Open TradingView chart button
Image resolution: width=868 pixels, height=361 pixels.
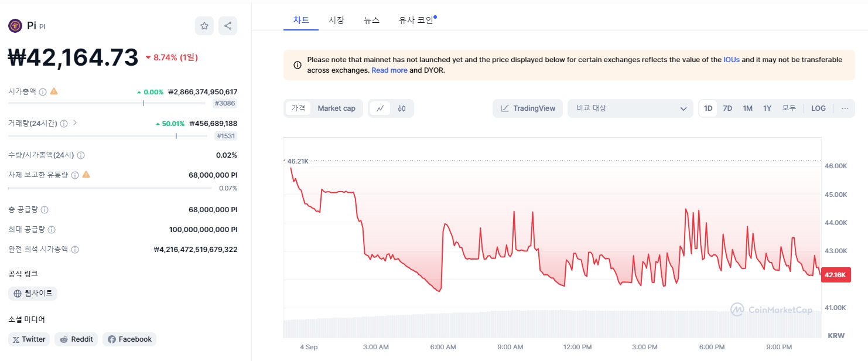coord(528,108)
